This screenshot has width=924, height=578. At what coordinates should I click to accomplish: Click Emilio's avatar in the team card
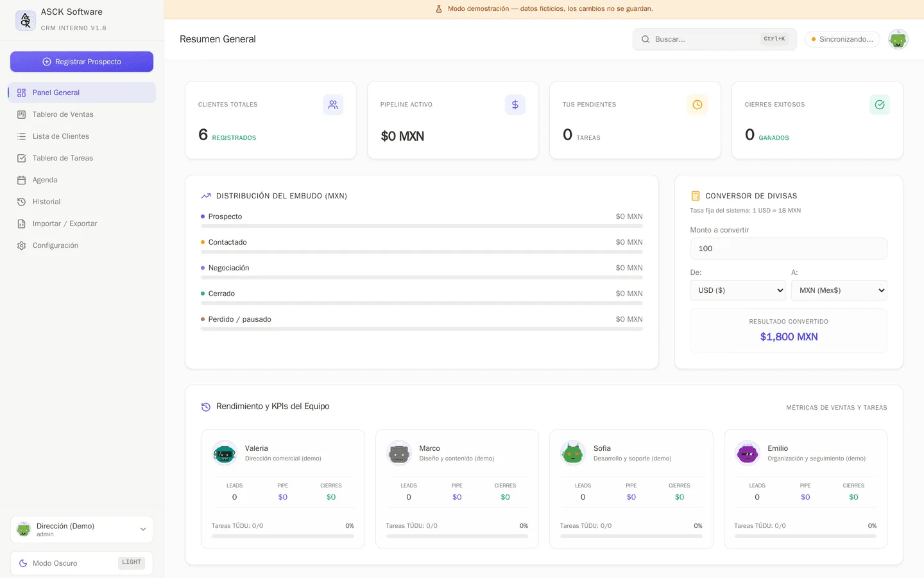pos(748,453)
